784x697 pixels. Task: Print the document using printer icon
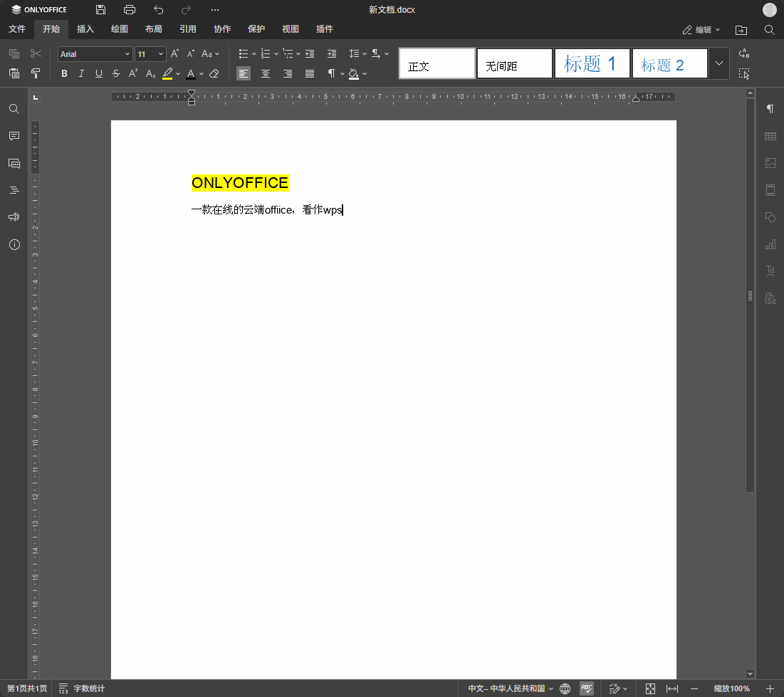pos(130,9)
